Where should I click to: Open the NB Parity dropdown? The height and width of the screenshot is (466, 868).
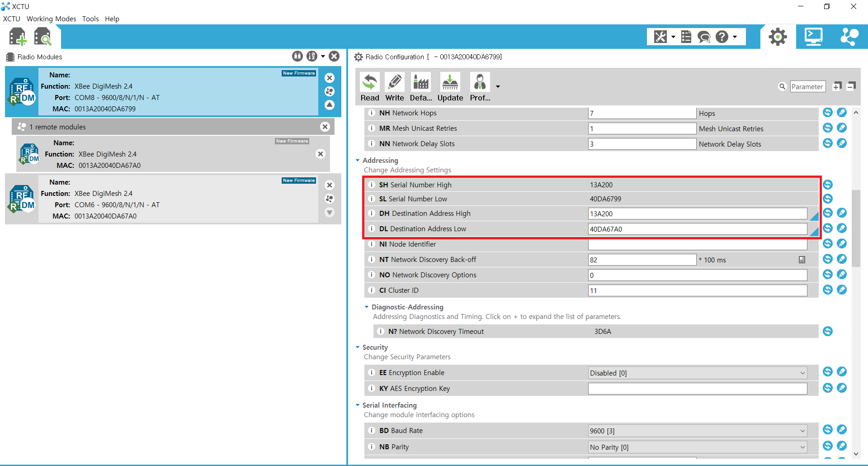click(698, 447)
